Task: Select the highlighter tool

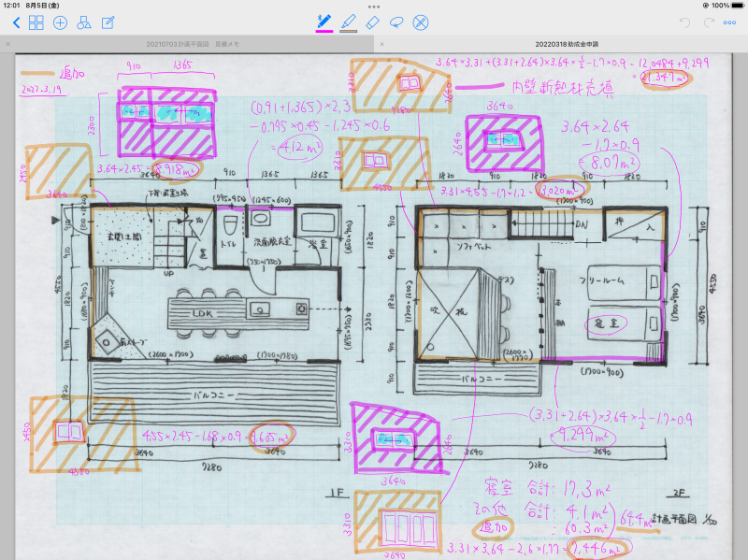Action: click(349, 20)
